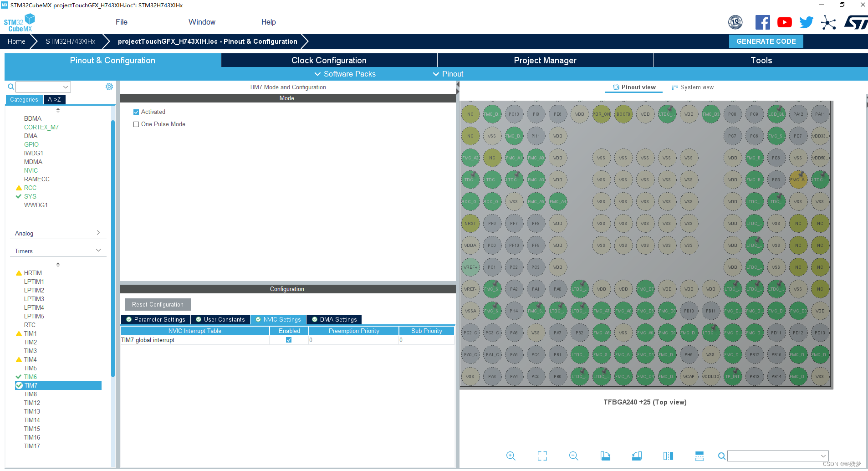This screenshot has height=471, width=868.
Task: Click the 10-year anniversary badge
Action: tap(735, 22)
